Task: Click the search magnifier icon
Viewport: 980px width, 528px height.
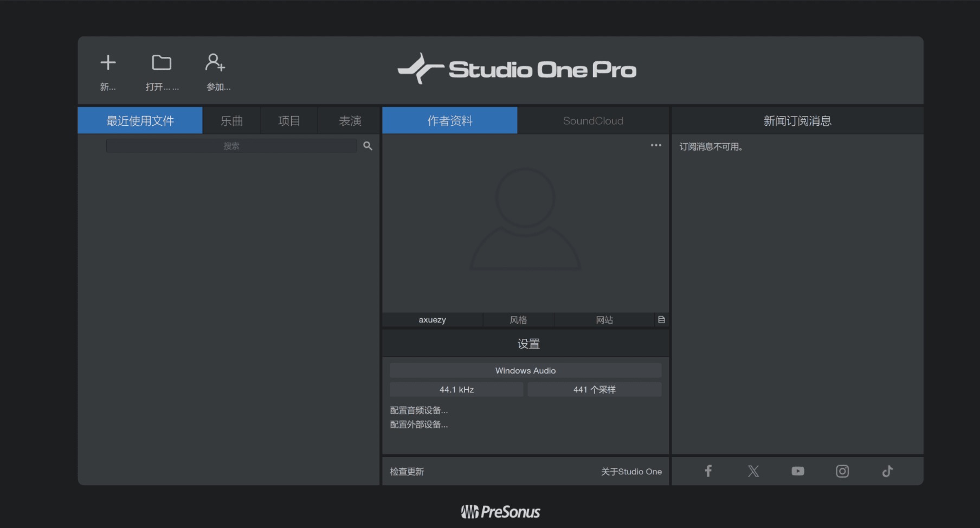Action: point(367,146)
